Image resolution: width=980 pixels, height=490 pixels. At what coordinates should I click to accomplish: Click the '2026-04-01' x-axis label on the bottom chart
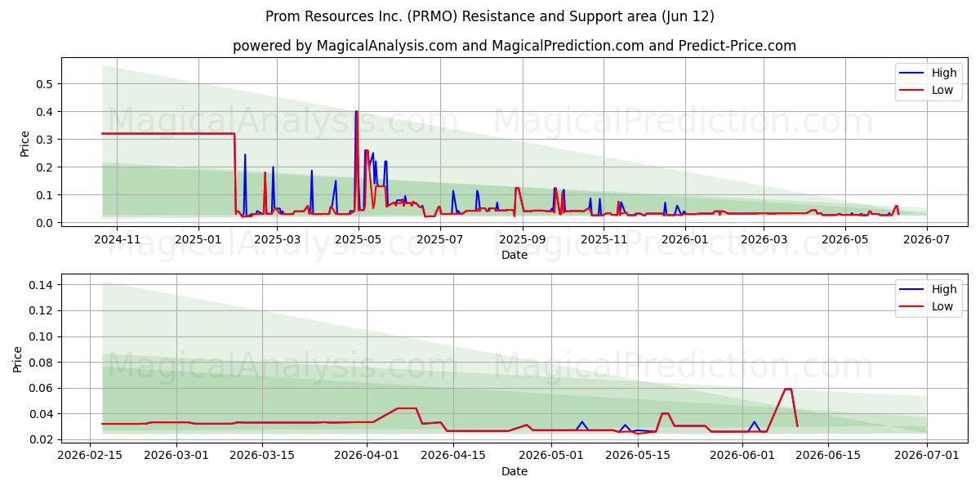[x=367, y=456]
